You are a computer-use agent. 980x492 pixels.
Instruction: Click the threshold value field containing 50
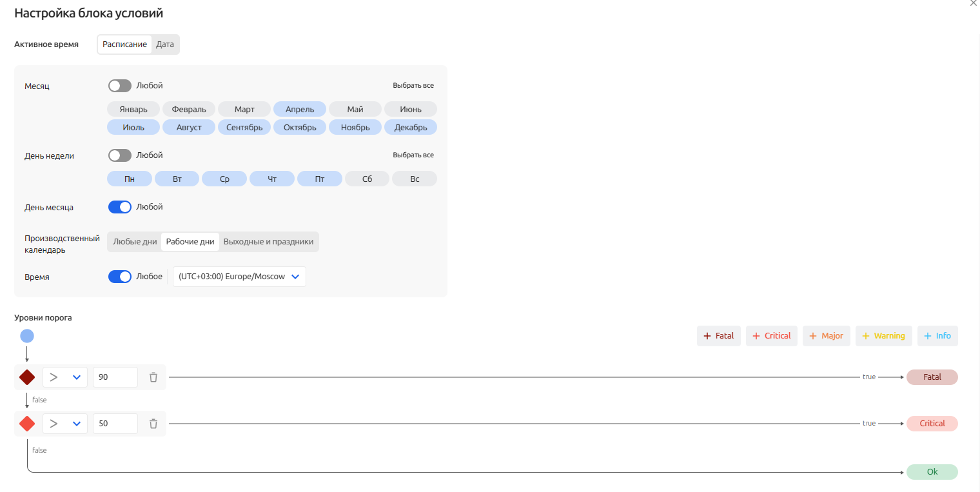click(115, 424)
